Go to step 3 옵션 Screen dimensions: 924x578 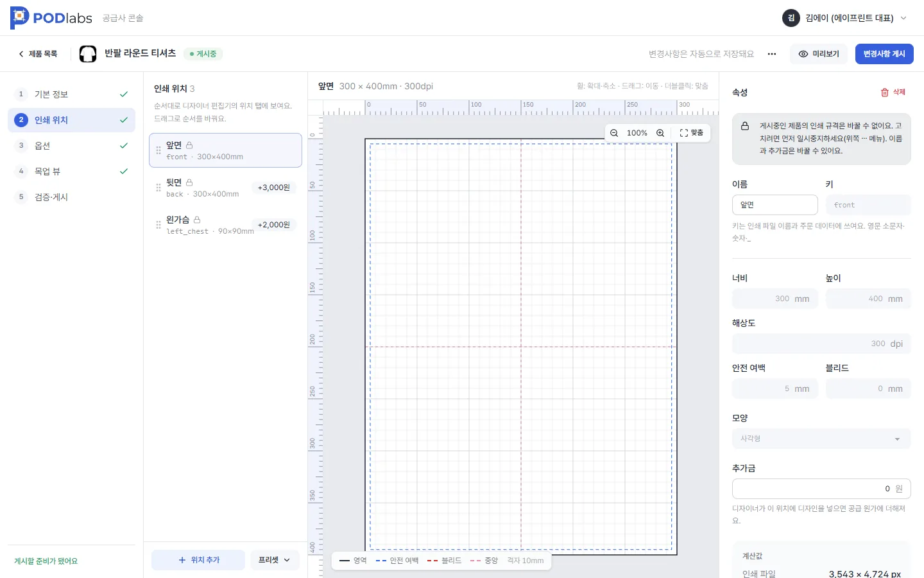71,146
